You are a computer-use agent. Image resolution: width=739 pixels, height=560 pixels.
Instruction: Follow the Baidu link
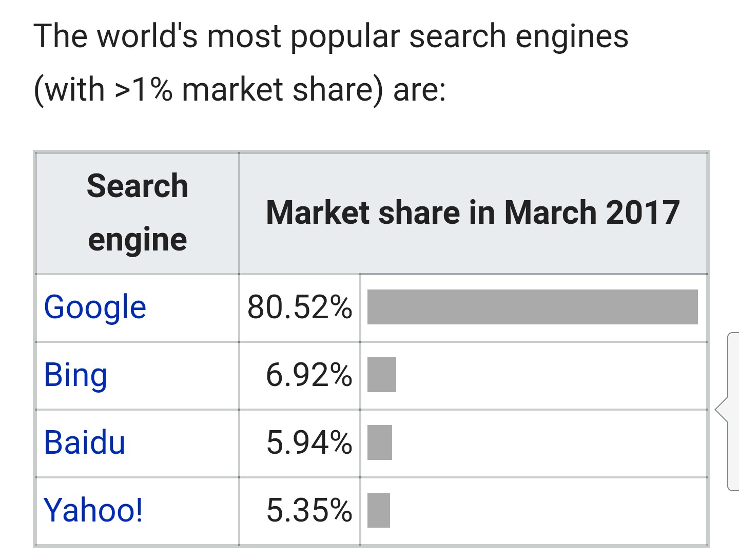click(x=85, y=442)
